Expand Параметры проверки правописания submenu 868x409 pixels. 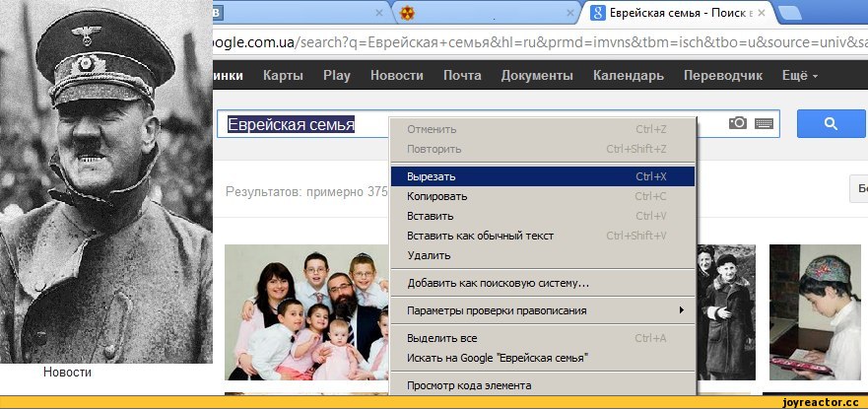542,310
